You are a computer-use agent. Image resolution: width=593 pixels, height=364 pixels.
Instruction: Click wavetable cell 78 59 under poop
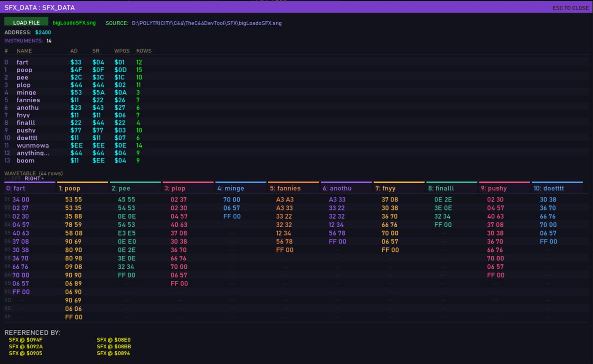74,225
